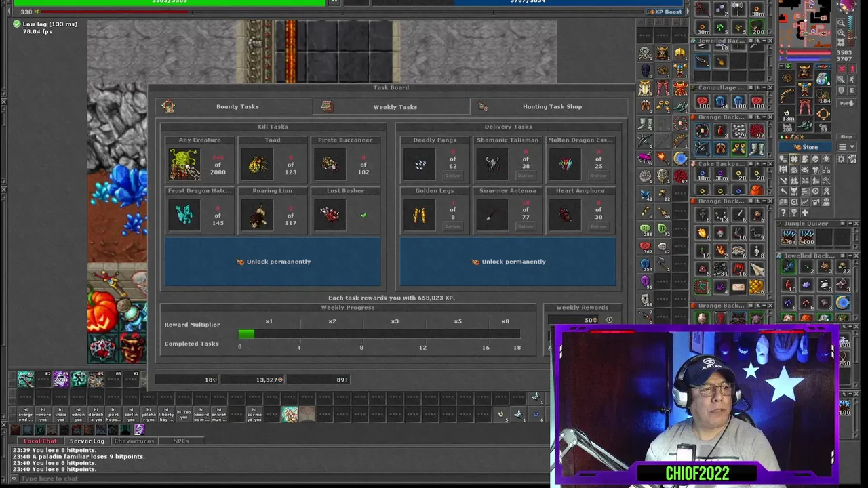Viewport: 868px width, 488px height.
Task: Toggle the red X combat mode button
Action: [842, 68]
